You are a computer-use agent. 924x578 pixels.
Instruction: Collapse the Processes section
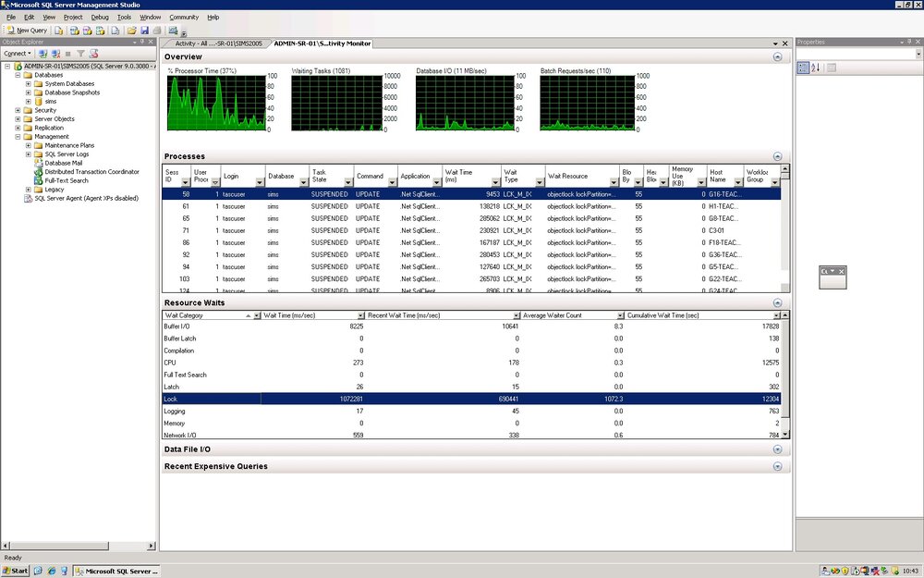click(x=777, y=156)
